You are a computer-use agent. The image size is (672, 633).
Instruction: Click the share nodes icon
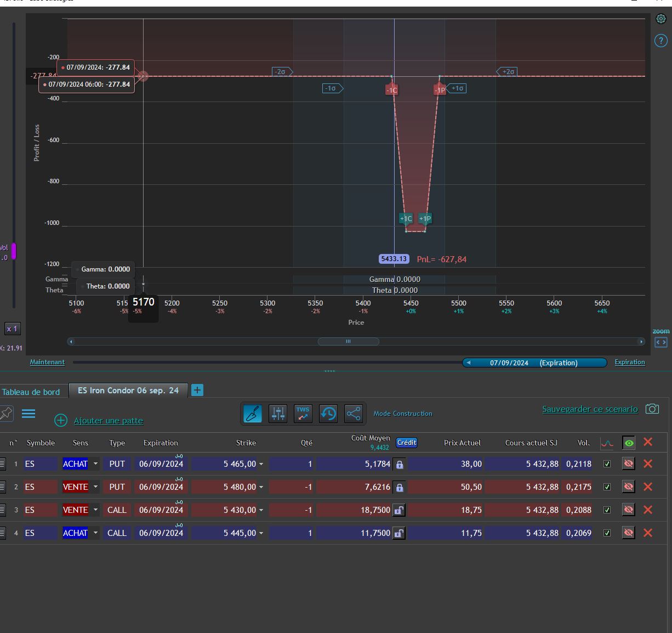pos(354,414)
